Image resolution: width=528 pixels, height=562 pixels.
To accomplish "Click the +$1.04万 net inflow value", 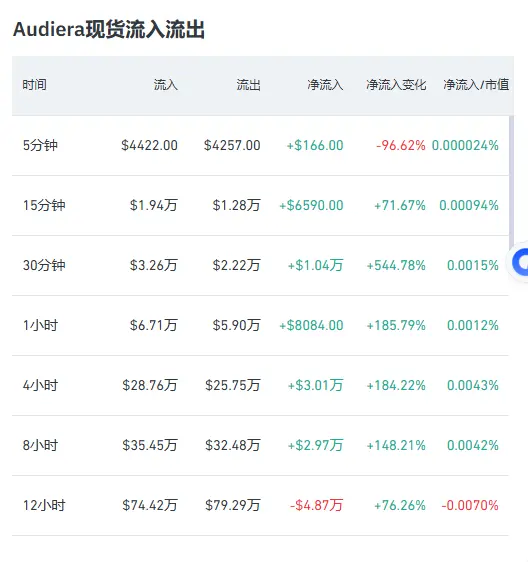I will [315, 265].
